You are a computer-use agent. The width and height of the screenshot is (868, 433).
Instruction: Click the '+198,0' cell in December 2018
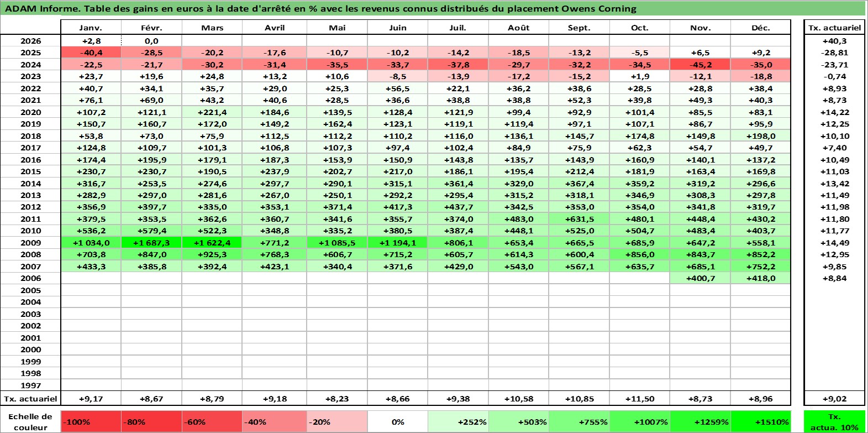(760, 136)
